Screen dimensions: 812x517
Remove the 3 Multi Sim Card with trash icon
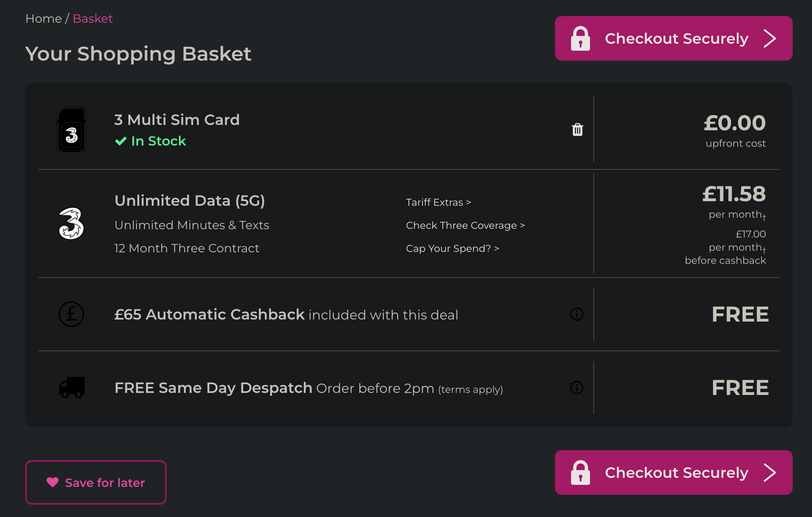tap(577, 129)
